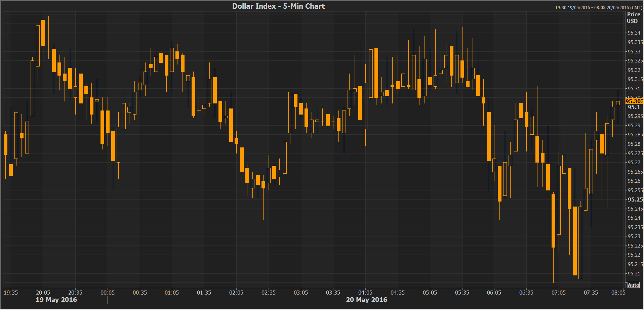Click the 95.23 price axis label
The width and height of the screenshot is (644, 310).
pos(634,236)
